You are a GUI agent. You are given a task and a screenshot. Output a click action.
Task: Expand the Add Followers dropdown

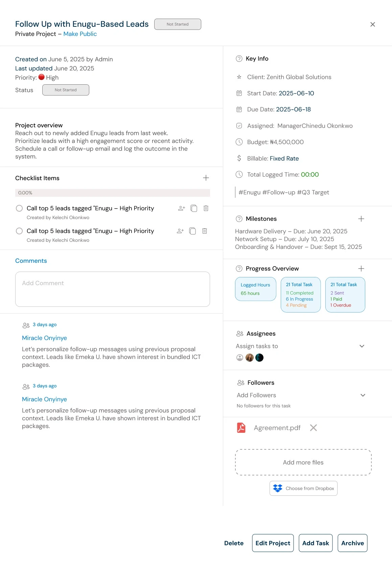pos(363,395)
